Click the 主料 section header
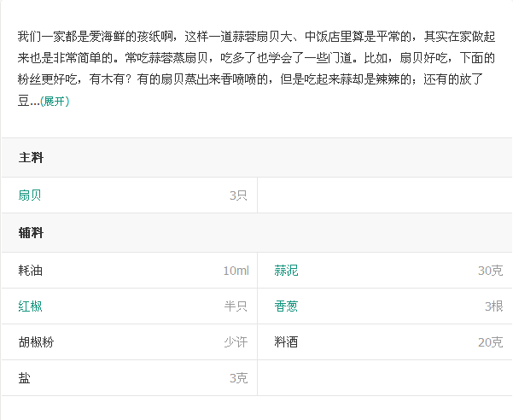Screen dimensions: 513x420 click(31, 158)
